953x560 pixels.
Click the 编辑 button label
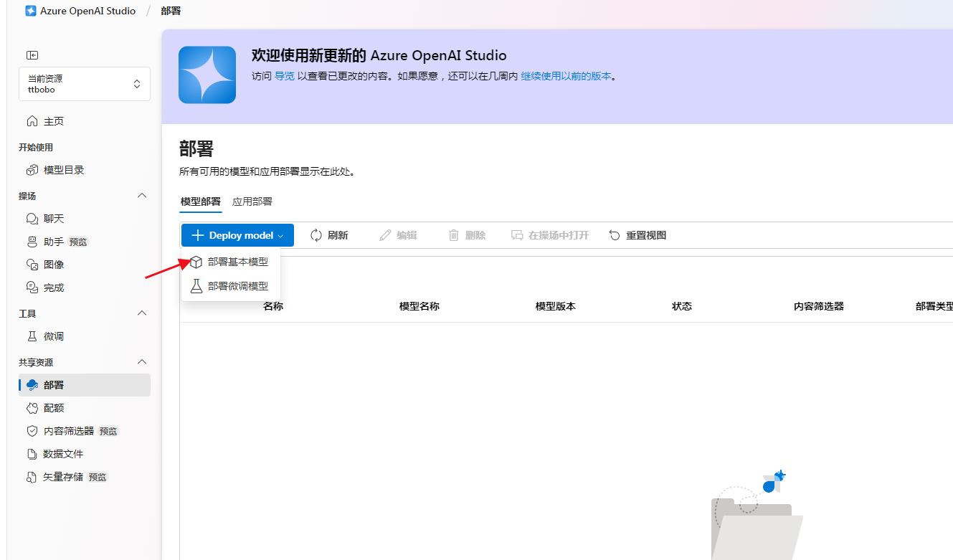pyautogui.click(x=407, y=235)
